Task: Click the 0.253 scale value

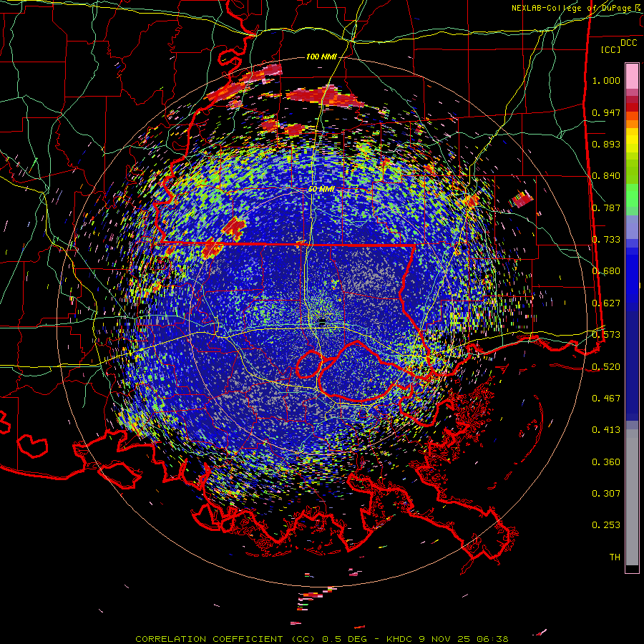Action: pos(606,525)
